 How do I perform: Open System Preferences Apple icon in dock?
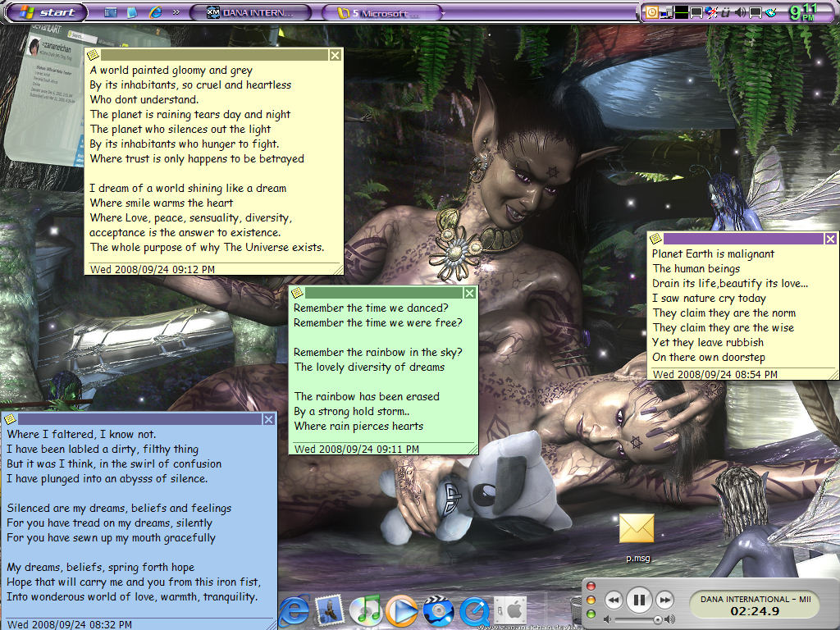pyautogui.click(x=510, y=611)
